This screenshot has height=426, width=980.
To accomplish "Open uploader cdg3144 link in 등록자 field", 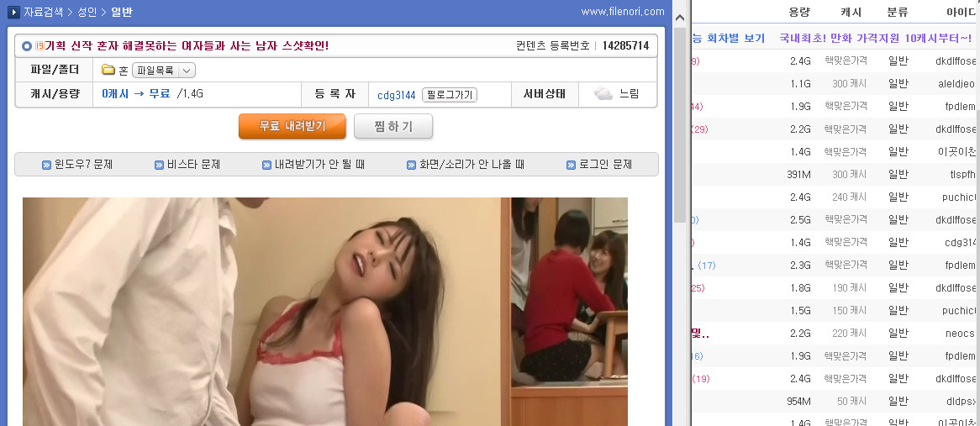I will [x=396, y=95].
